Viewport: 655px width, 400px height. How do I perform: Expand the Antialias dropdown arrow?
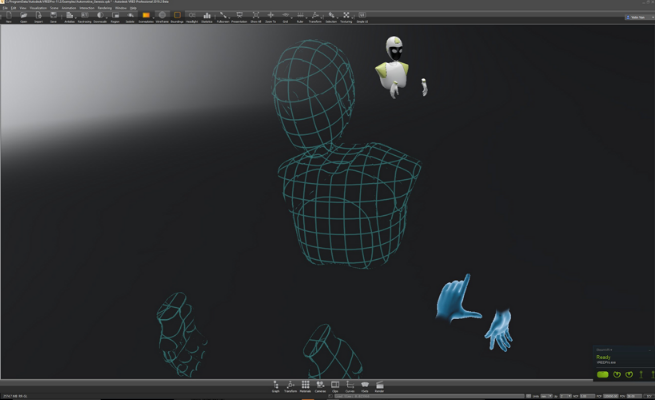(x=76, y=18)
